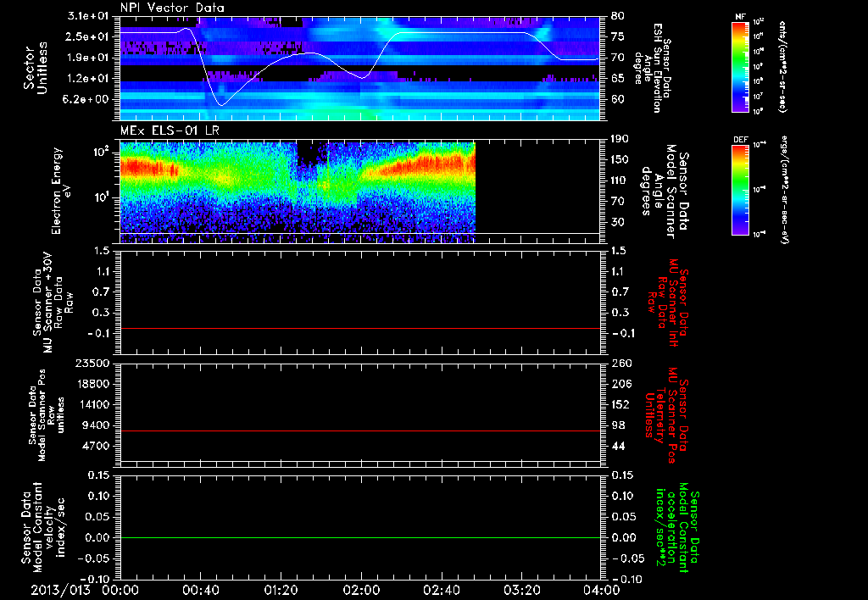Click the "9400" scanner position axis value
This screenshot has width=868, height=600.
95,425
